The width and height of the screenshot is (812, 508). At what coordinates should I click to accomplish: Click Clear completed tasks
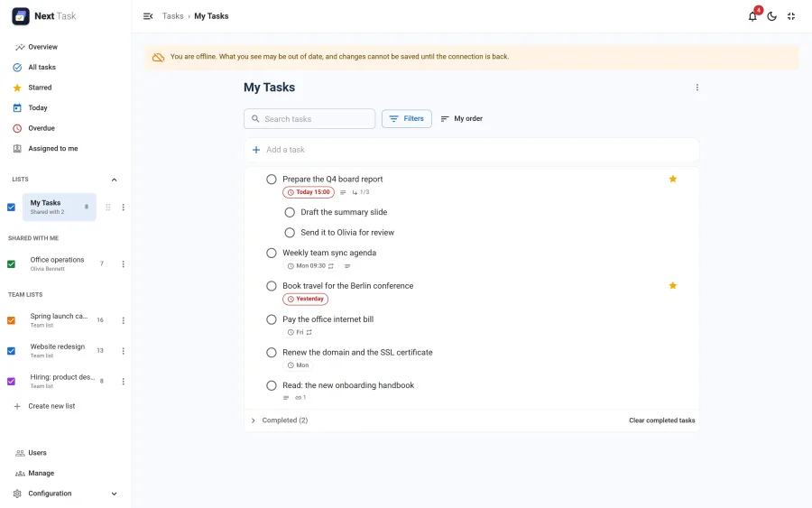click(662, 420)
